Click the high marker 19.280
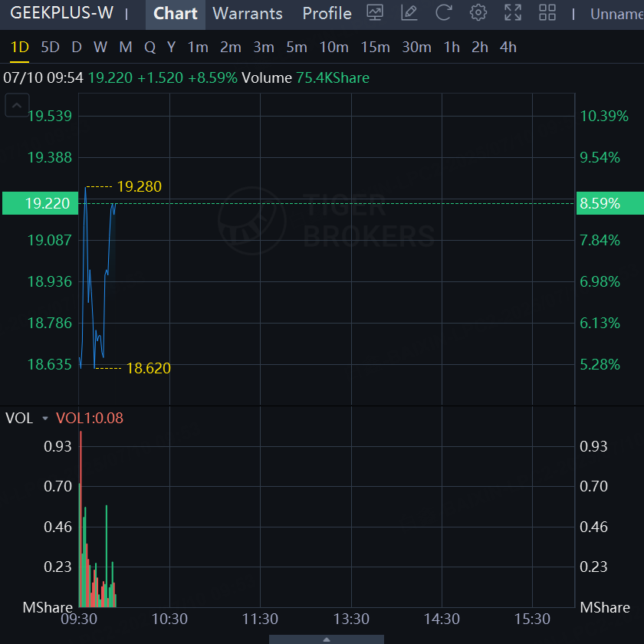 [x=140, y=186]
